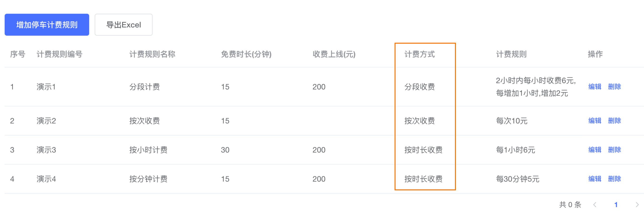The width and height of the screenshot is (644, 215).
Task: Click 删除 in the 演示4 row
Action: (x=614, y=179)
